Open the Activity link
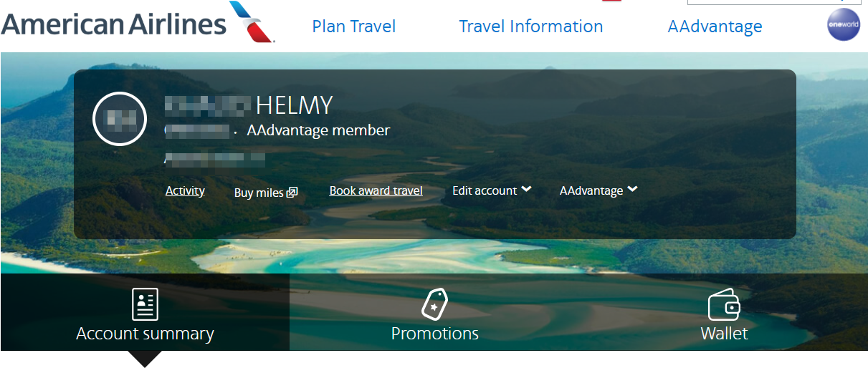 [185, 191]
